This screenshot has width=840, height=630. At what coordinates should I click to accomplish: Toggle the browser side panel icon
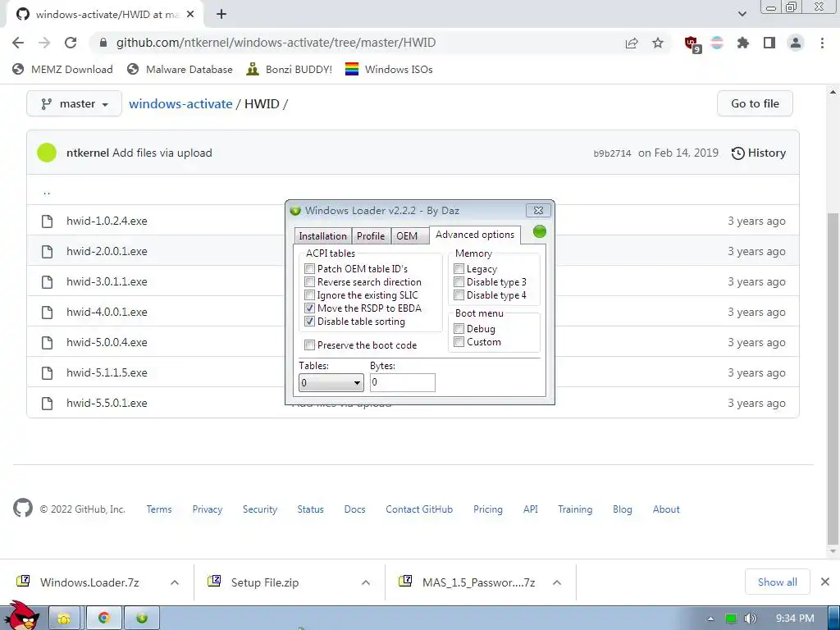pos(769,43)
